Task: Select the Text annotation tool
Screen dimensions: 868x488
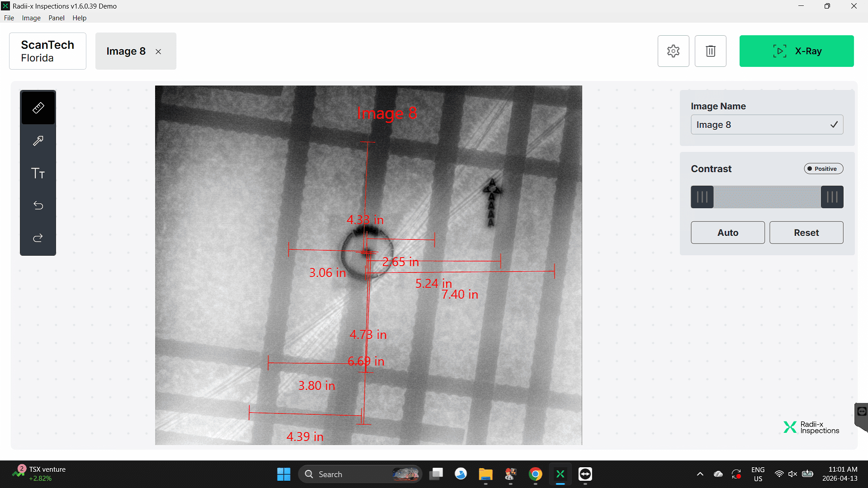Action: (38, 173)
